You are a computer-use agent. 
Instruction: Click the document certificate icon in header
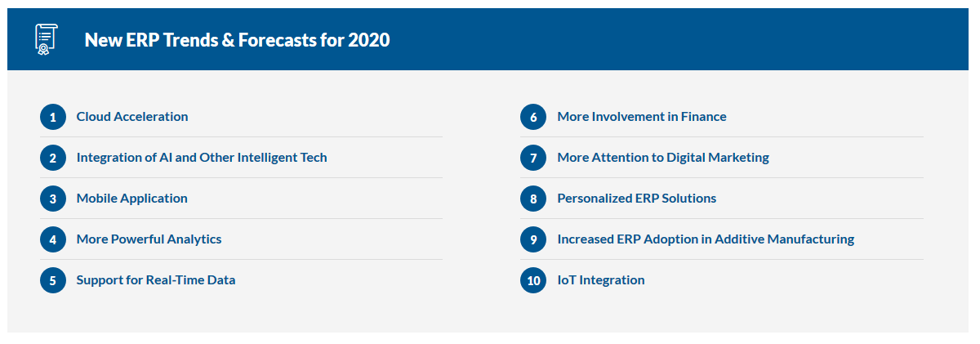[46, 39]
